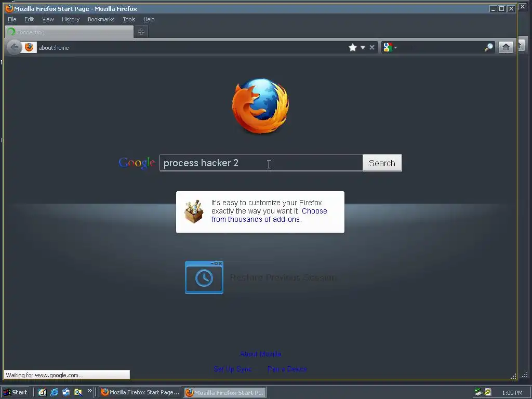Open the File menu
The image size is (532, 399).
[12, 19]
